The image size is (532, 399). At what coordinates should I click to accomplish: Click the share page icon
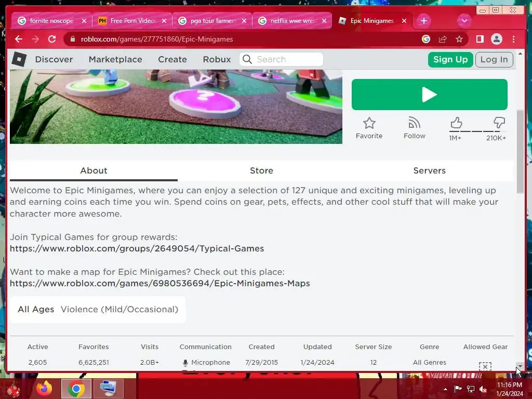pos(443,39)
